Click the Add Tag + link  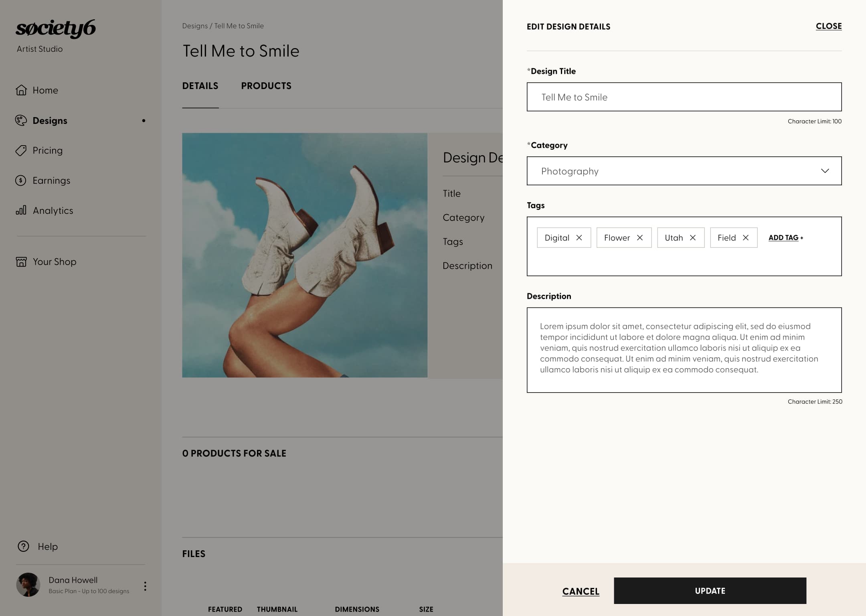[x=785, y=238]
